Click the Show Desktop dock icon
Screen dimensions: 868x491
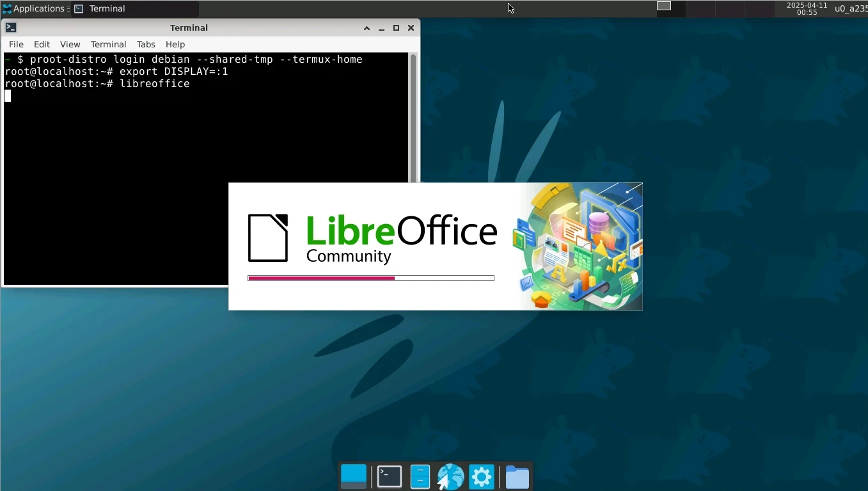(354, 477)
